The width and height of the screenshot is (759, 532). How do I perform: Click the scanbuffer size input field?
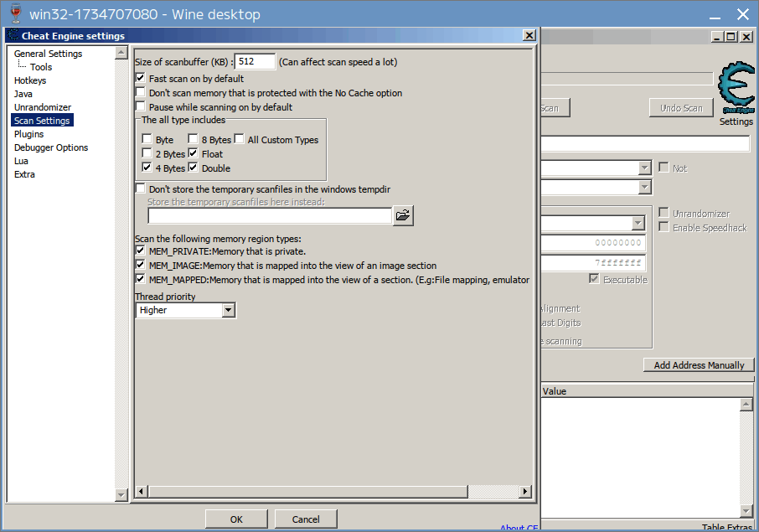pyautogui.click(x=255, y=61)
